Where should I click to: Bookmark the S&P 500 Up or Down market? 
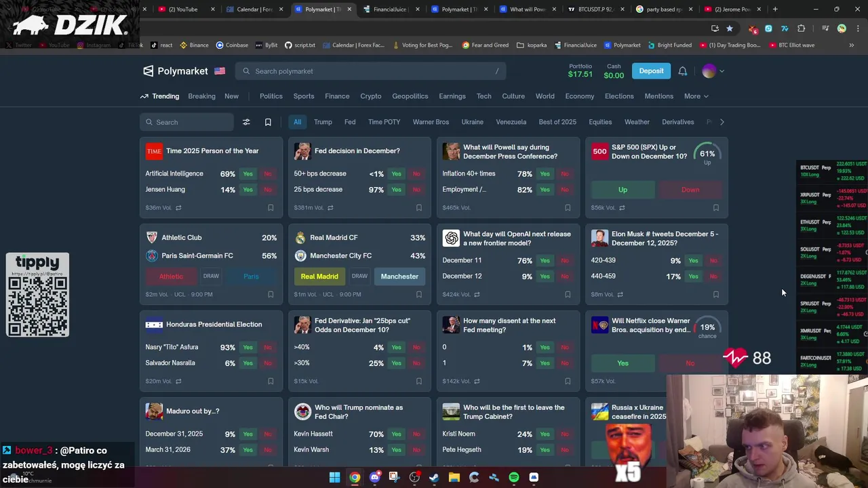pyautogui.click(x=716, y=207)
